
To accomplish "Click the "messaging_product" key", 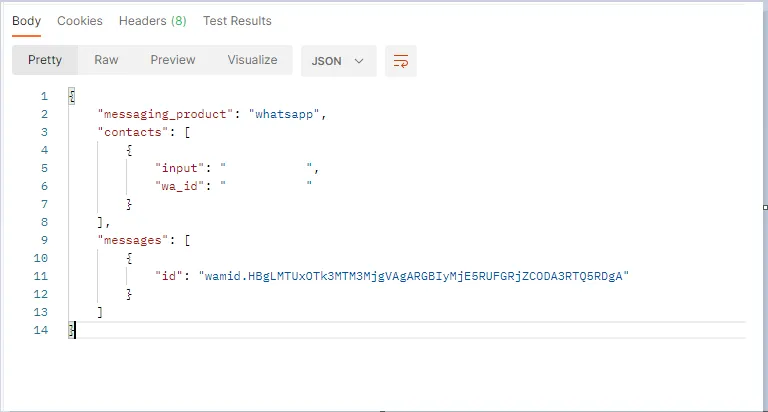I will pos(166,114).
